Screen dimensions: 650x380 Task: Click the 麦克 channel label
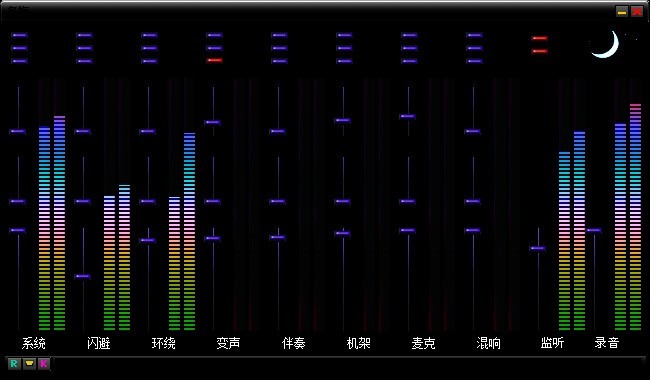[424, 343]
